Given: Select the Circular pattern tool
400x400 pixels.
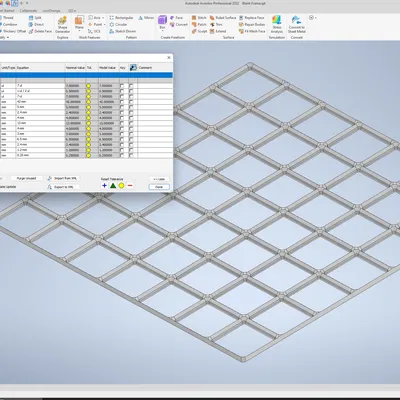Looking at the screenshot, I should point(118,24).
